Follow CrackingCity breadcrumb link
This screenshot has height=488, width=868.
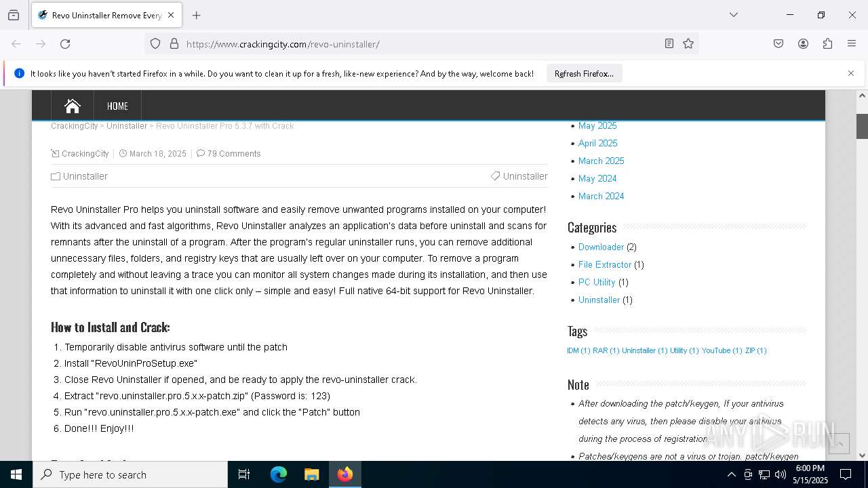75,126
